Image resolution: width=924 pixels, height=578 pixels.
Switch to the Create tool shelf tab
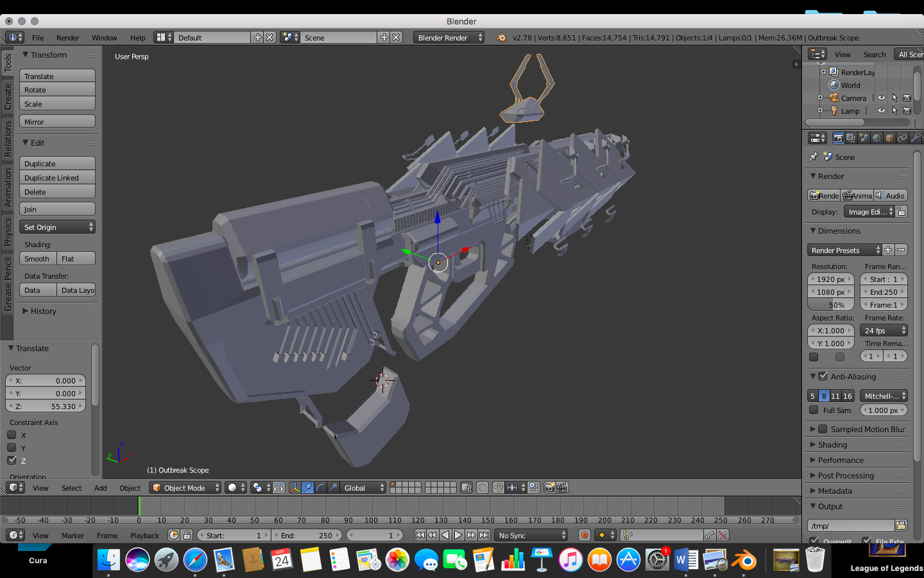pyautogui.click(x=8, y=96)
